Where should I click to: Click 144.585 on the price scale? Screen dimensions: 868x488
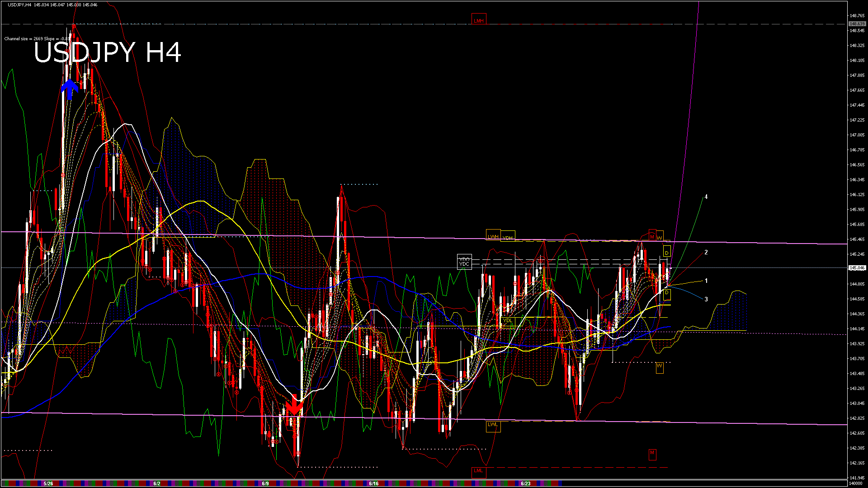pyautogui.click(x=857, y=299)
